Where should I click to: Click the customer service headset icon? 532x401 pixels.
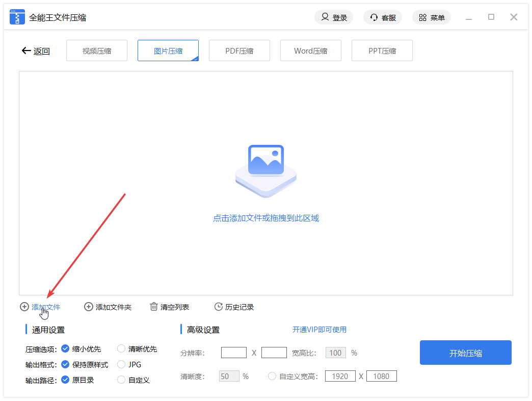(x=374, y=17)
